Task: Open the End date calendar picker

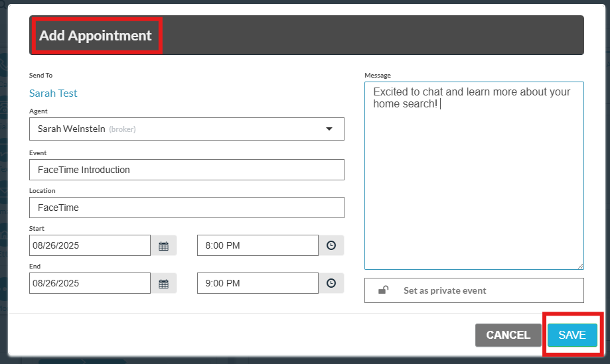Action: [164, 283]
